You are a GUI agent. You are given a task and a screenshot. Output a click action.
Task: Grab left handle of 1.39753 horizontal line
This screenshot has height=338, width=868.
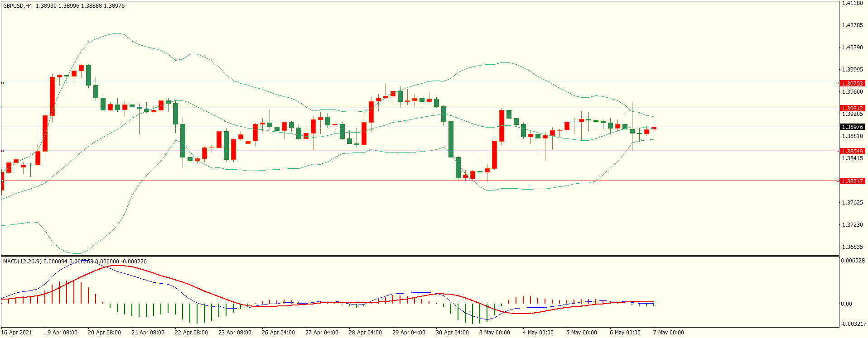[2, 83]
